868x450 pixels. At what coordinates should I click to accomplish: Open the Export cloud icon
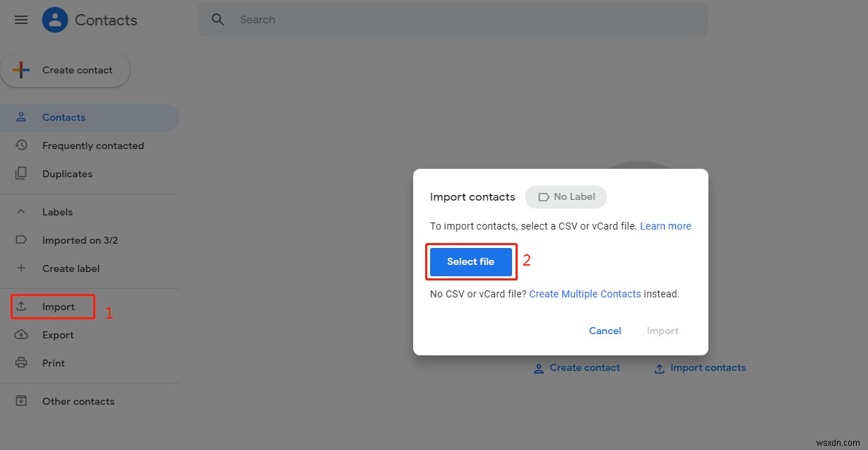pyautogui.click(x=21, y=335)
